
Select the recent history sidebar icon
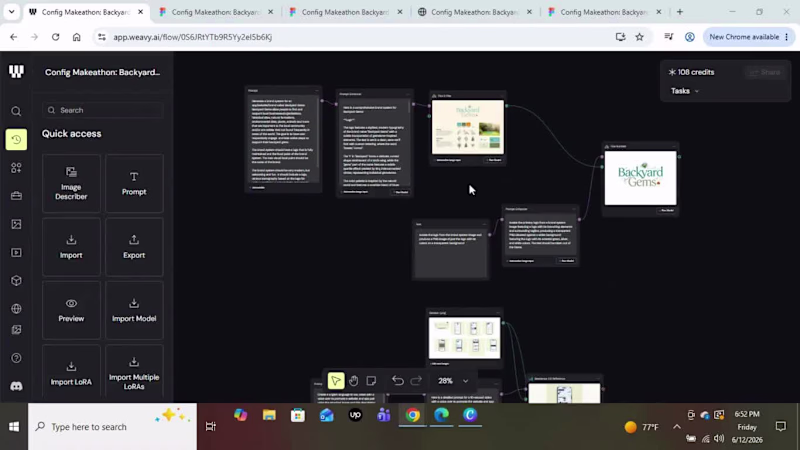click(x=16, y=139)
